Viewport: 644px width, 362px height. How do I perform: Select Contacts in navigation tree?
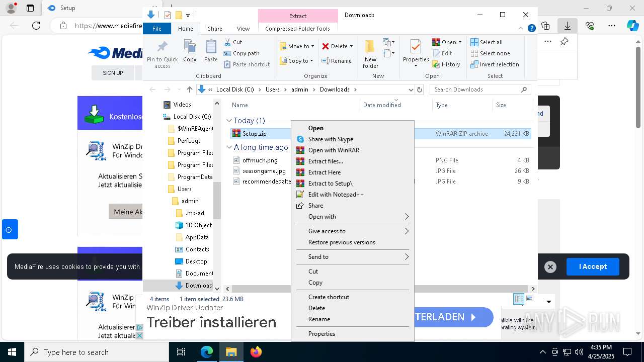(197, 249)
